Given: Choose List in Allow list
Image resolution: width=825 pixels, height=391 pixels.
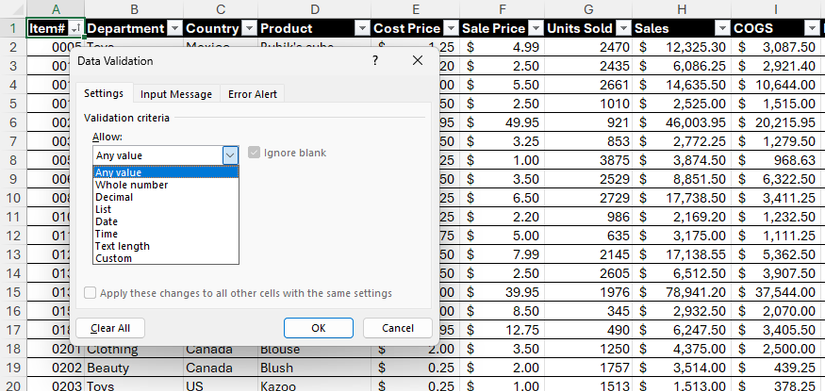Looking at the screenshot, I should tap(166, 209).
